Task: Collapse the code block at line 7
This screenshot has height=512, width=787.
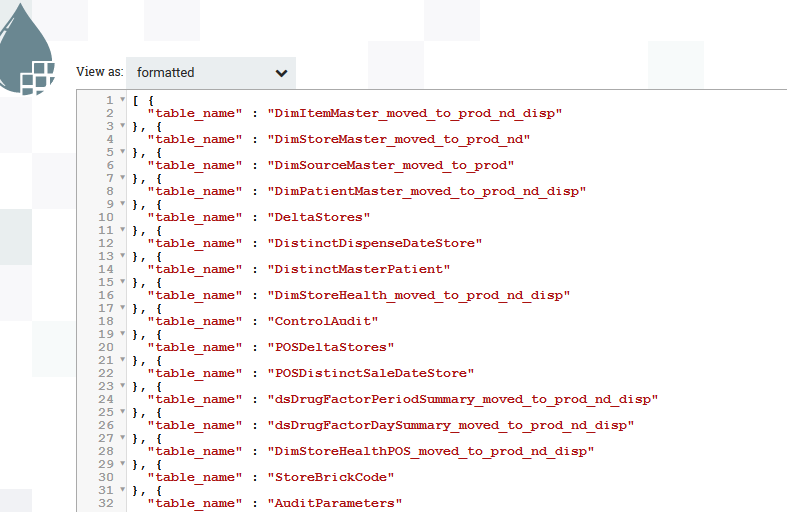Action: pyautogui.click(x=122, y=178)
